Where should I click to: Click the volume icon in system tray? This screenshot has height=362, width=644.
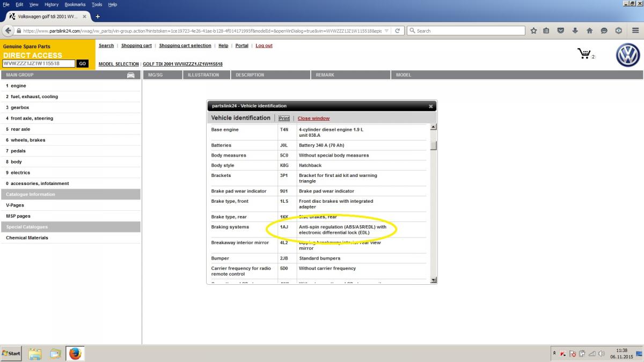click(x=601, y=354)
